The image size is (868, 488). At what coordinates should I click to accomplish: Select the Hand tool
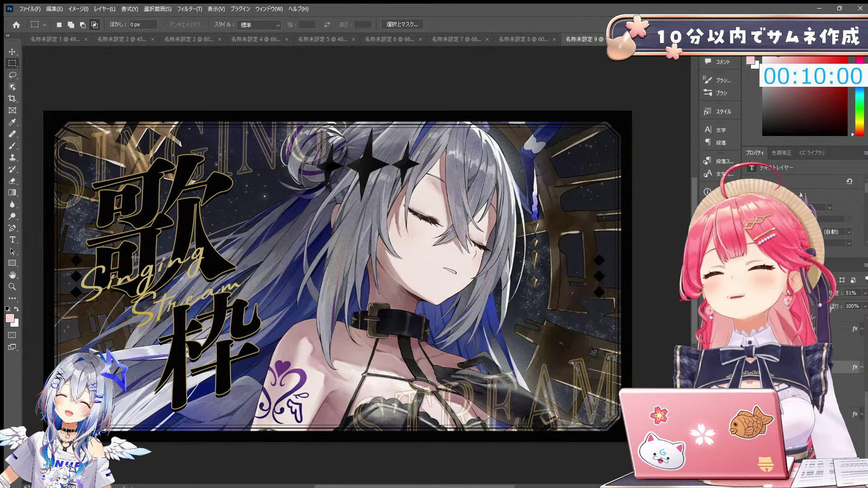[x=12, y=275]
